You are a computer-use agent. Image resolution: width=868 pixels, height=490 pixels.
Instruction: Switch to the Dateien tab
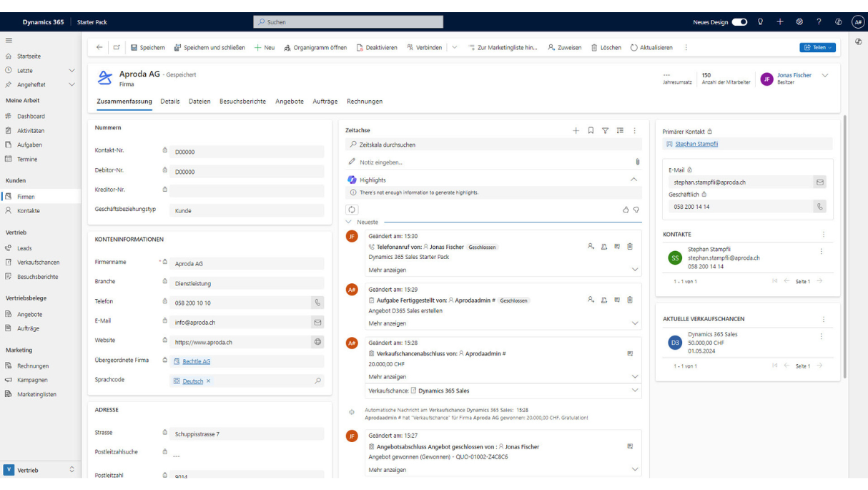[x=199, y=102]
